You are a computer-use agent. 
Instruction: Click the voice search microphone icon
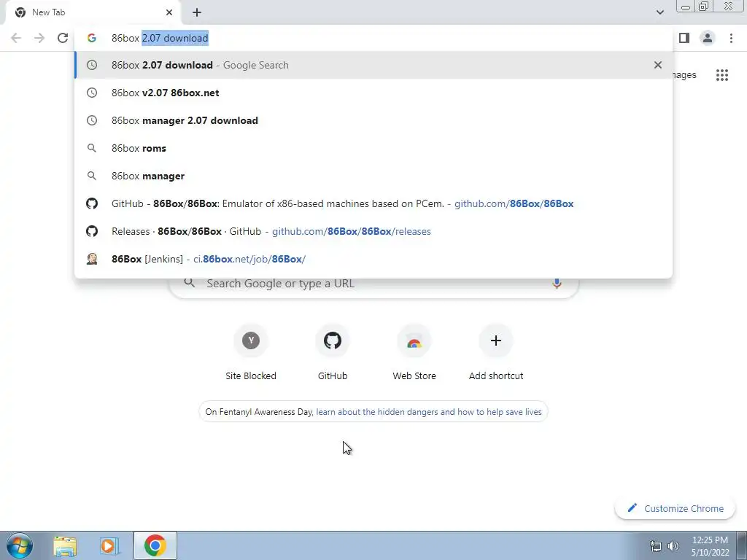(x=557, y=284)
